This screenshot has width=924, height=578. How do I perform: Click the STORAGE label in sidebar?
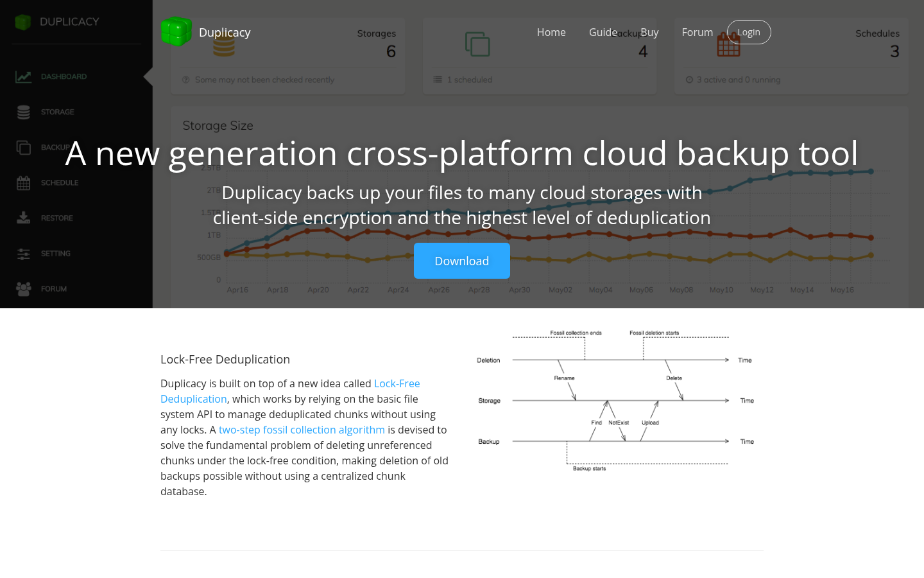point(58,112)
